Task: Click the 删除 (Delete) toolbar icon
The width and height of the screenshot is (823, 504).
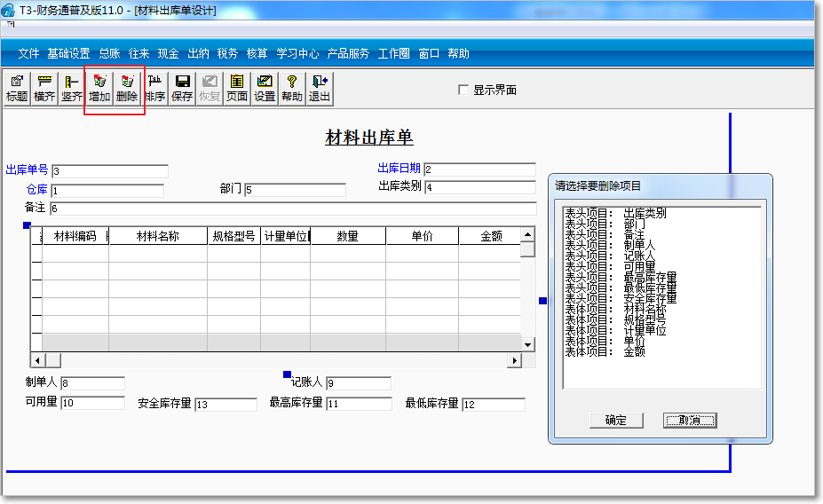Action: click(x=127, y=88)
